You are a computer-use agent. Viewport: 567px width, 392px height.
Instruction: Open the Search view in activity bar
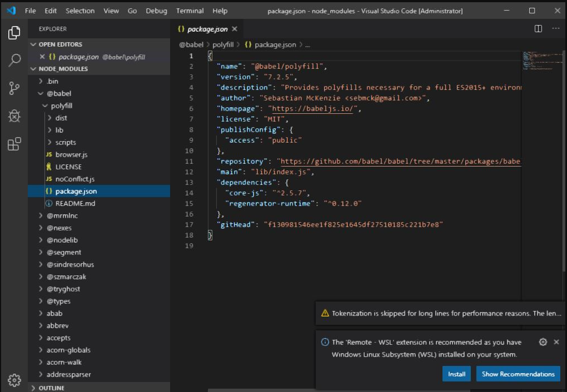click(x=14, y=60)
